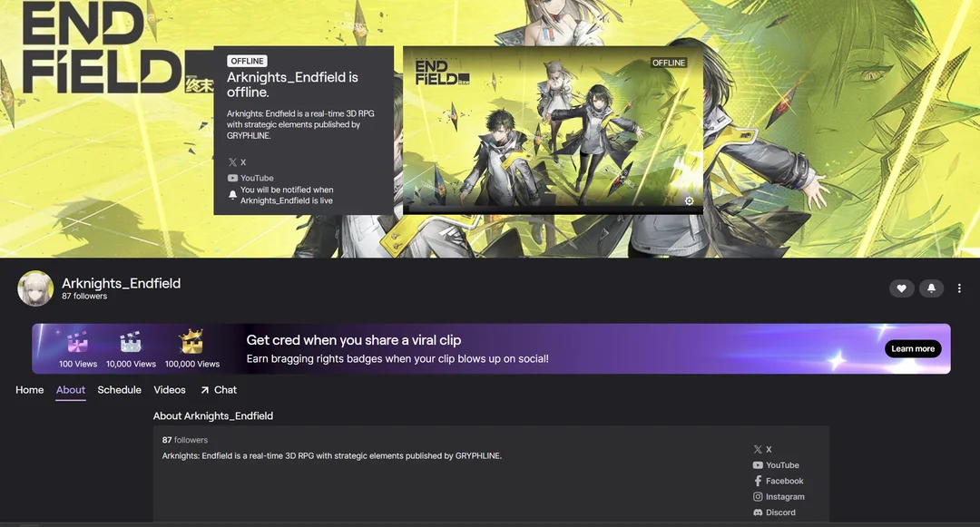Viewport: 980px width, 527px height.
Task: Open the three-dot channel options menu
Action: pos(959,288)
